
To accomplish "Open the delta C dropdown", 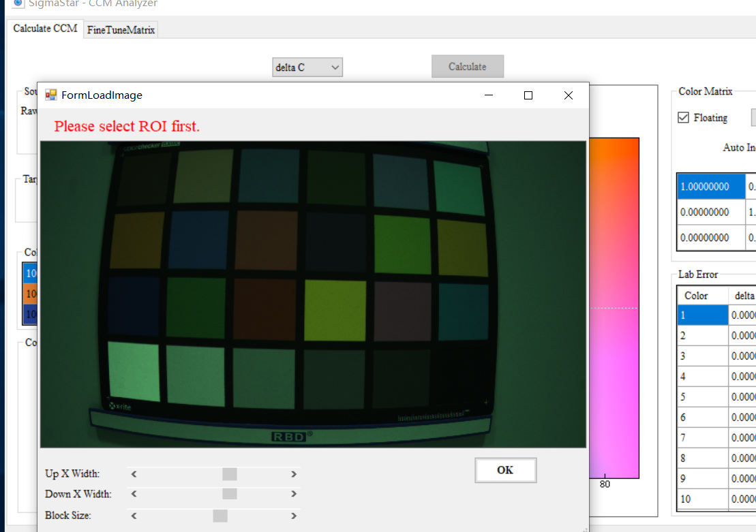I will coord(307,67).
